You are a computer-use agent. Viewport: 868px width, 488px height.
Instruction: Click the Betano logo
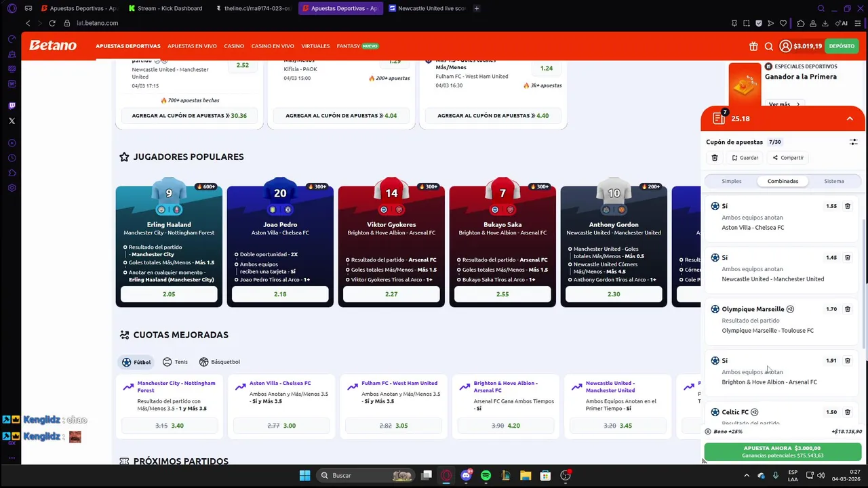pos(53,45)
